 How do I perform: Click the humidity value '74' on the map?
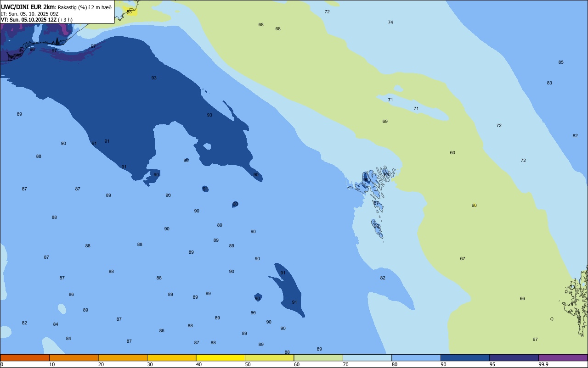(390, 22)
